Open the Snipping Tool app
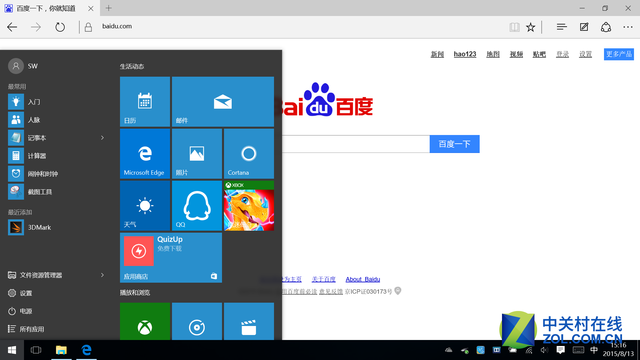Screen dimensions: 640x360 coord(57,191)
